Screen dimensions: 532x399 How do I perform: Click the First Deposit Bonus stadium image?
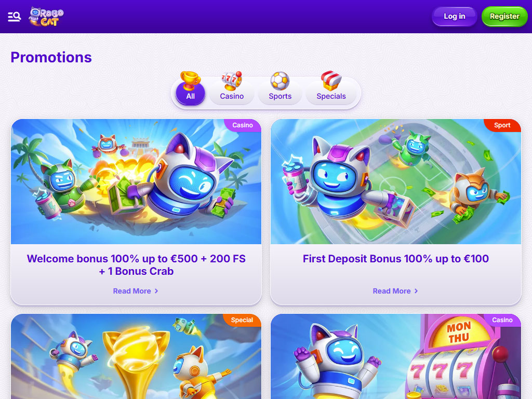pyautogui.click(x=395, y=181)
